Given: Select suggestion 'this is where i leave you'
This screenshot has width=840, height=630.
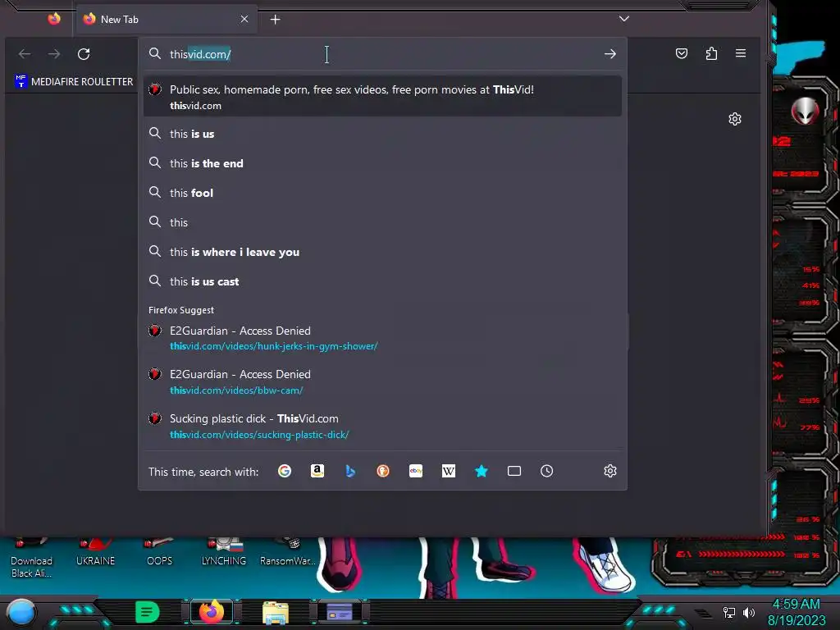Looking at the screenshot, I should click(x=382, y=252).
